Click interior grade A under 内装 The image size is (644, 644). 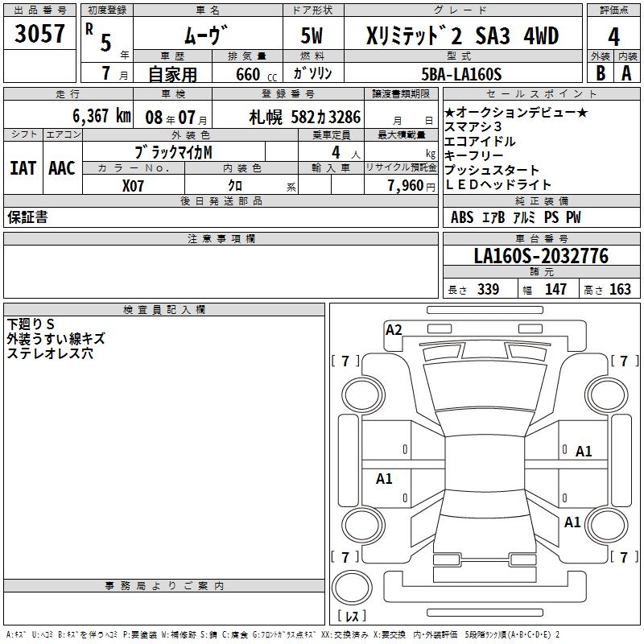pos(626,73)
